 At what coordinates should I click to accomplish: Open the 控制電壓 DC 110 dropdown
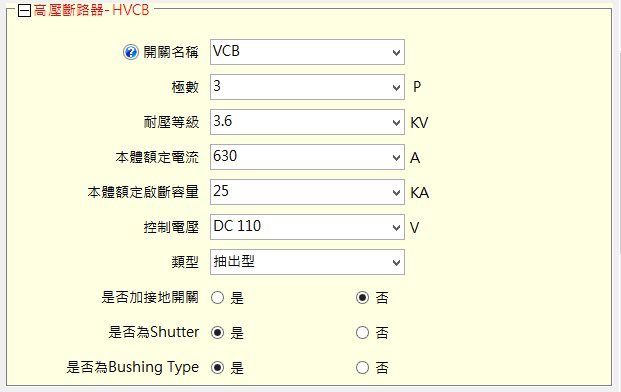pos(307,227)
